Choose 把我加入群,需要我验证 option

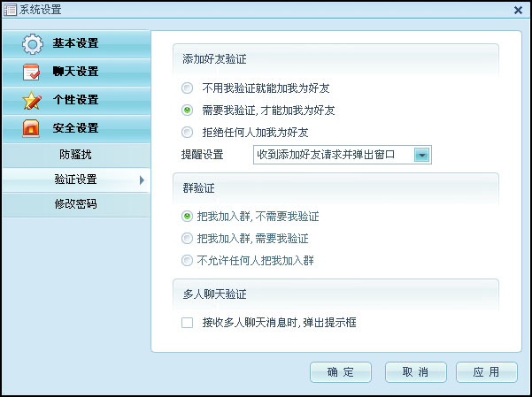(x=187, y=238)
